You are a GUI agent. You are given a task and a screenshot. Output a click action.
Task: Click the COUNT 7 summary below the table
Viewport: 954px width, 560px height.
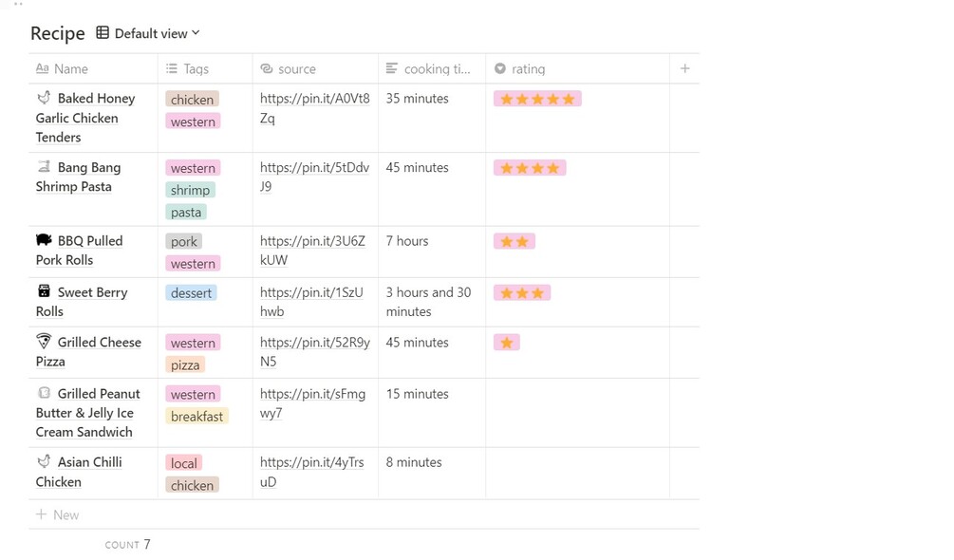click(x=128, y=545)
